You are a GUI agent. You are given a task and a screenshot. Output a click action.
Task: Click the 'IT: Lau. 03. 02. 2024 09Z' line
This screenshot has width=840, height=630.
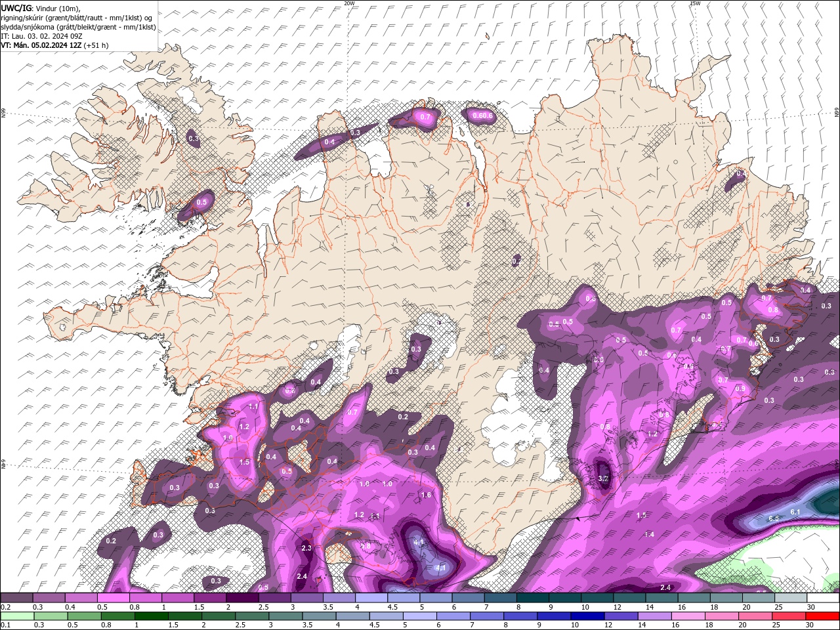click(x=41, y=36)
